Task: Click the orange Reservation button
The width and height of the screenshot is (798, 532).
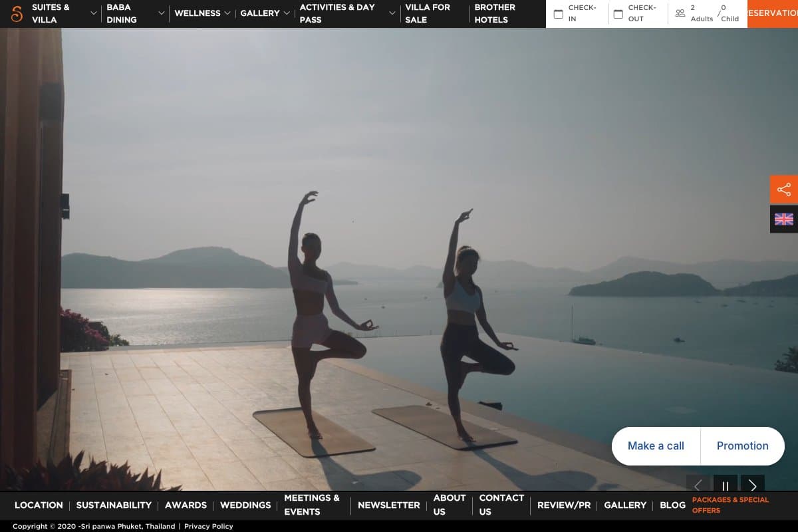Action: click(772, 13)
